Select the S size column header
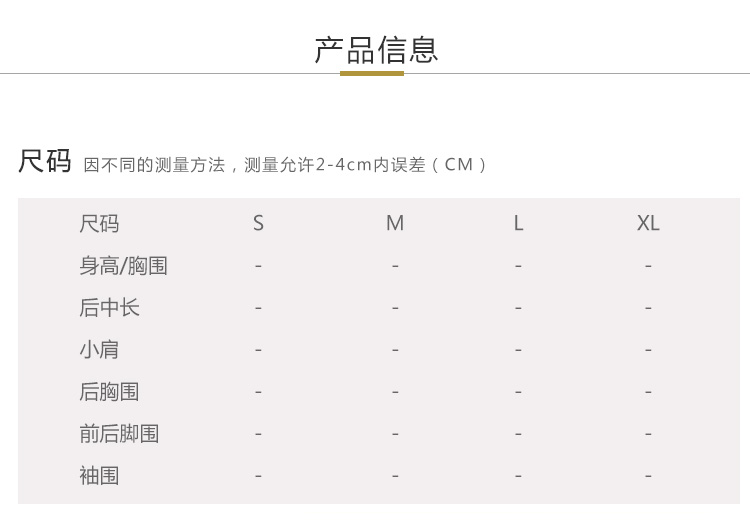750x520 pixels. [x=258, y=224]
